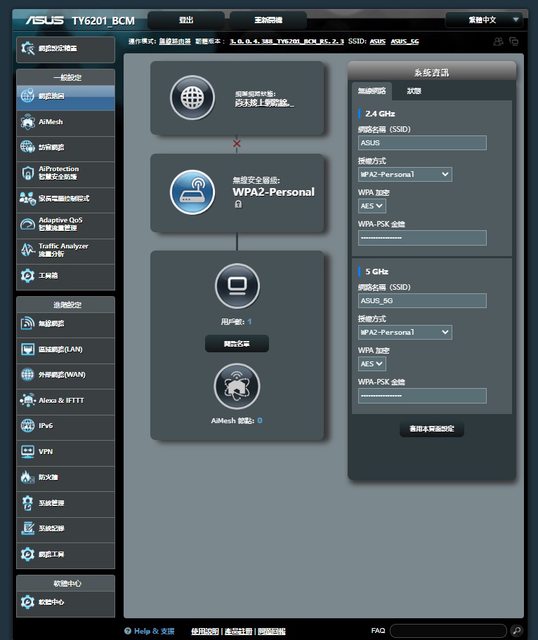
Task: Open Wireless settings in the advanced sidebar
Action: (x=65, y=324)
